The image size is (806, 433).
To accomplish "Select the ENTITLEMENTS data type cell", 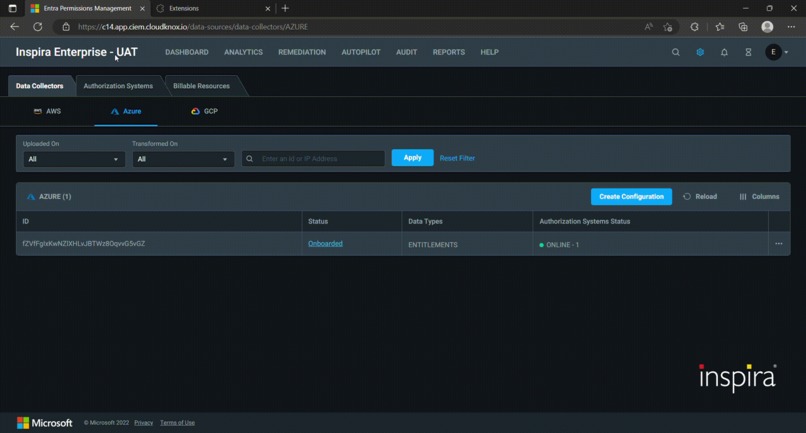I will click(x=433, y=245).
